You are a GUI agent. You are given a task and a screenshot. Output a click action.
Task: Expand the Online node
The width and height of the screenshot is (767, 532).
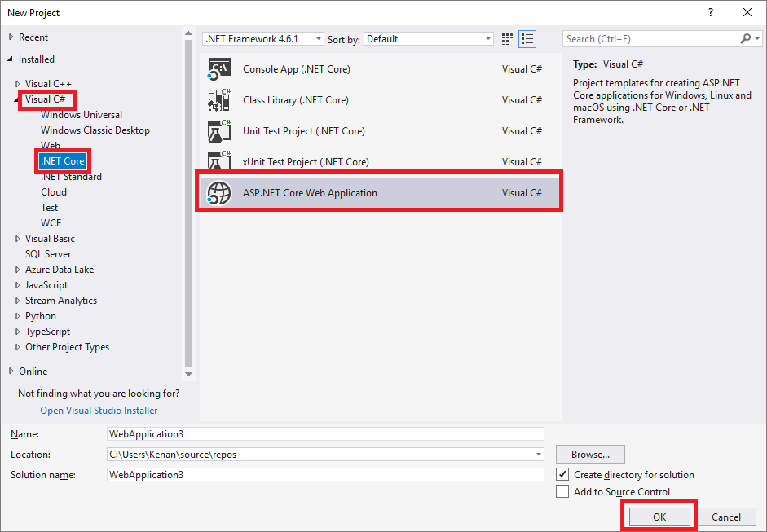click(x=11, y=372)
